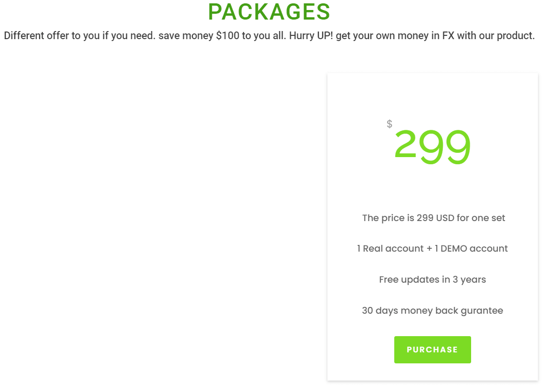547x392 pixels.
Task: Click the word "FX" in the subtitle
Action: tap(447, 36)
